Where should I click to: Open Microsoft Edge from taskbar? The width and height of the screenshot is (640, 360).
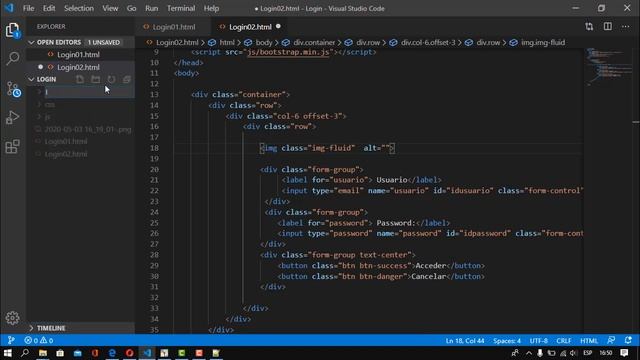click(112, 353)
